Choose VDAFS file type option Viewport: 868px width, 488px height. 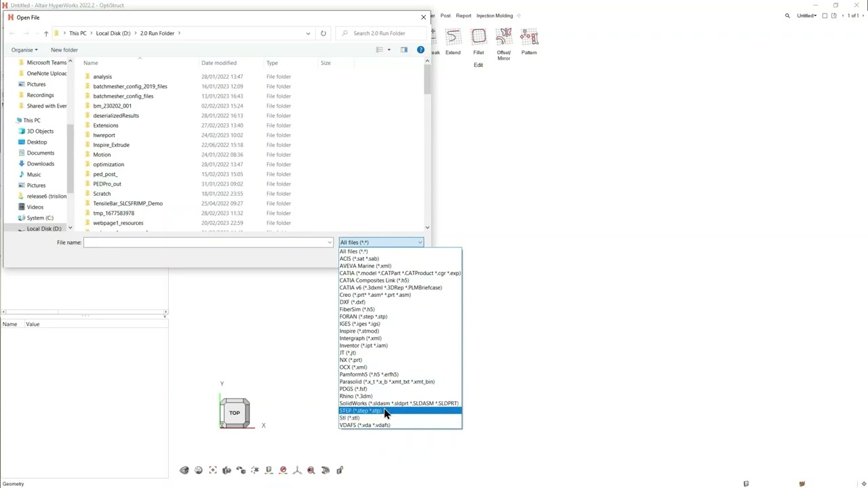click(400, 425)
